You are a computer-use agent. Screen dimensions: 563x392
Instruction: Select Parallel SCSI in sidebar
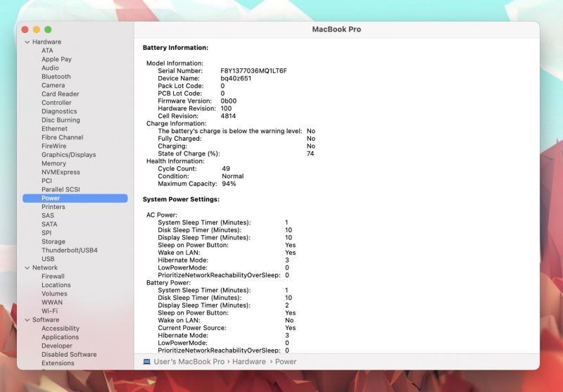61,189
